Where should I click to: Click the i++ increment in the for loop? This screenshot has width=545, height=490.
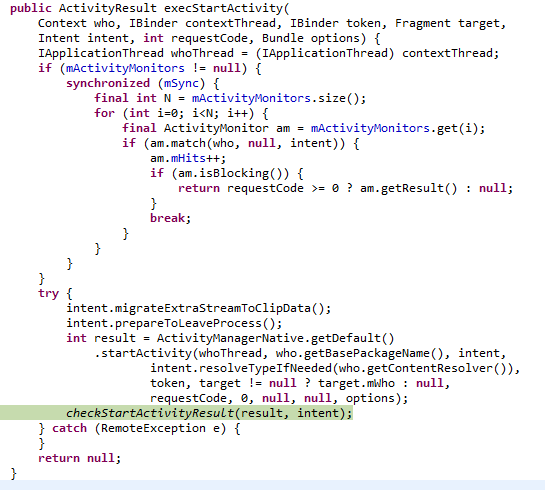(x=237, y=113)
